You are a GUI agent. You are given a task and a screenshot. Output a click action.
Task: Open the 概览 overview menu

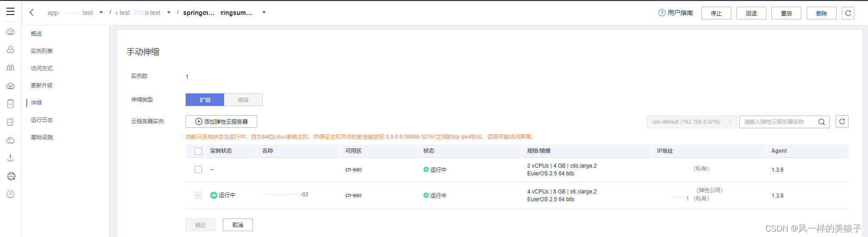click(36, 34)
